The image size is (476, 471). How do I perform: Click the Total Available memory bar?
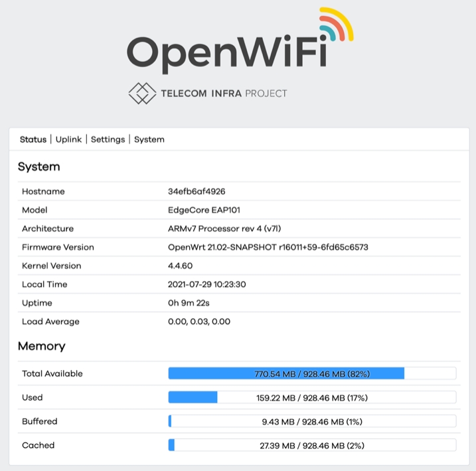coord(312,373)
